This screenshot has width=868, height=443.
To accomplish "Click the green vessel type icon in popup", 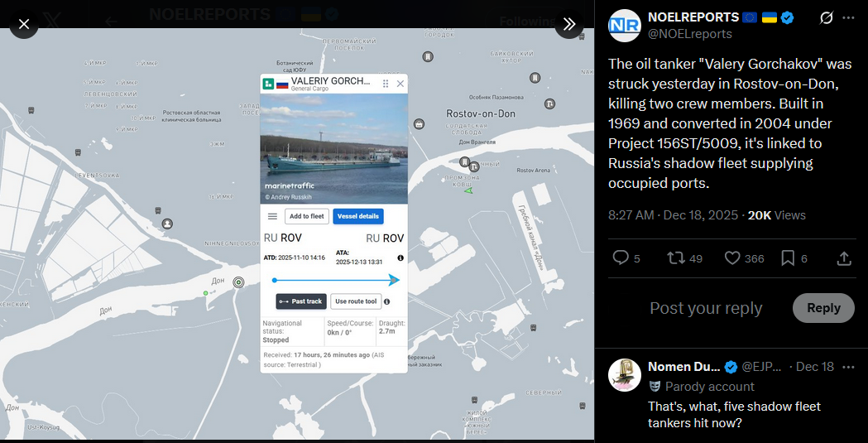I will [268, 84].
